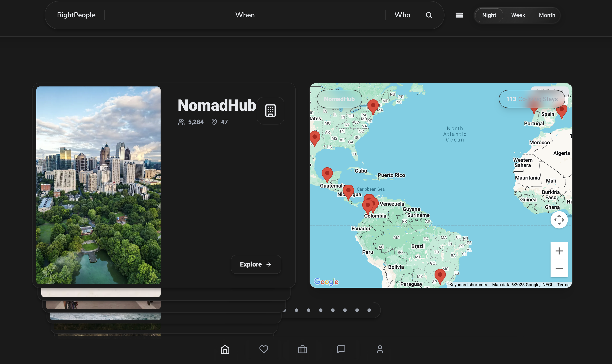The image size is (612, 364).
Task: Click the Explore button
Action: (256, 264)
